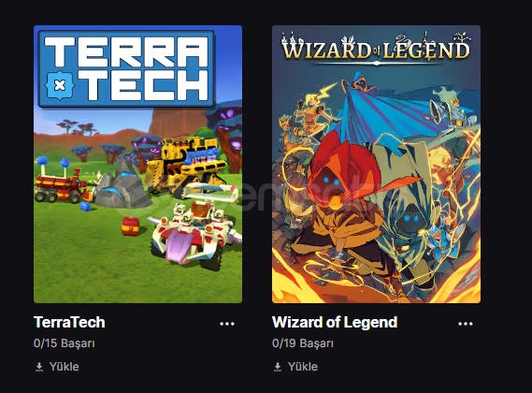View Wizard of Legend's 0/19 Başarı achievements
Screen dimensions: 532x393
303,343
